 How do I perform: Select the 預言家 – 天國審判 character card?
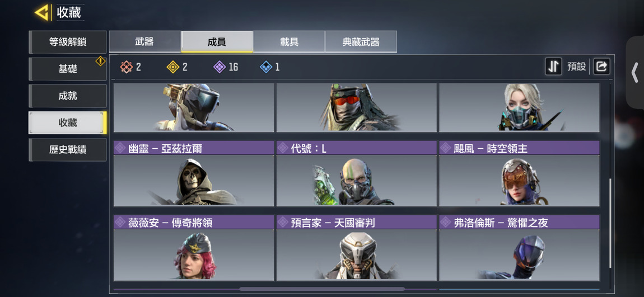tap(356, 247)
